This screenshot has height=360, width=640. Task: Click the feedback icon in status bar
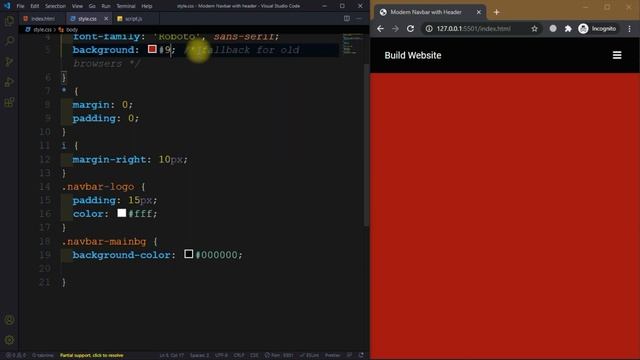click(x=350, y=356)
